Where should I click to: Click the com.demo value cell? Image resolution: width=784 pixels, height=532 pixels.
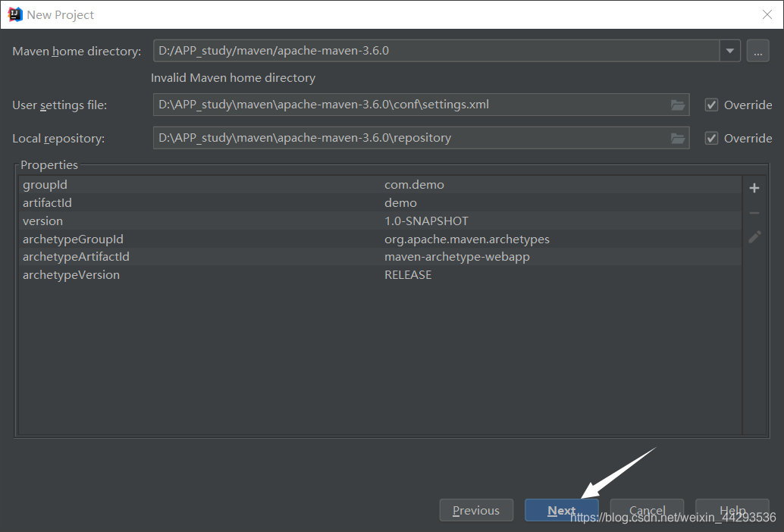414,185
